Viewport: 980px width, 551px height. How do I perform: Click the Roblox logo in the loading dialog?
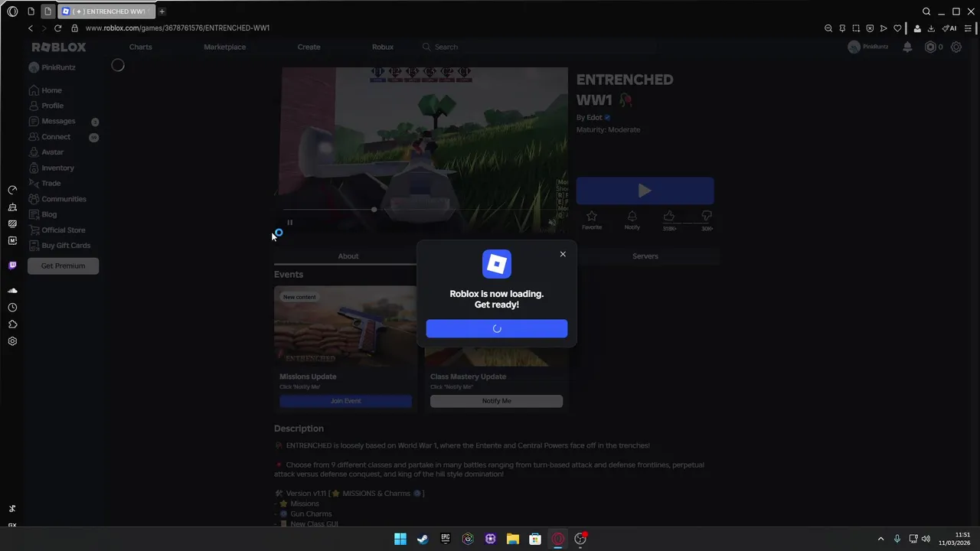tap(497, 264)
